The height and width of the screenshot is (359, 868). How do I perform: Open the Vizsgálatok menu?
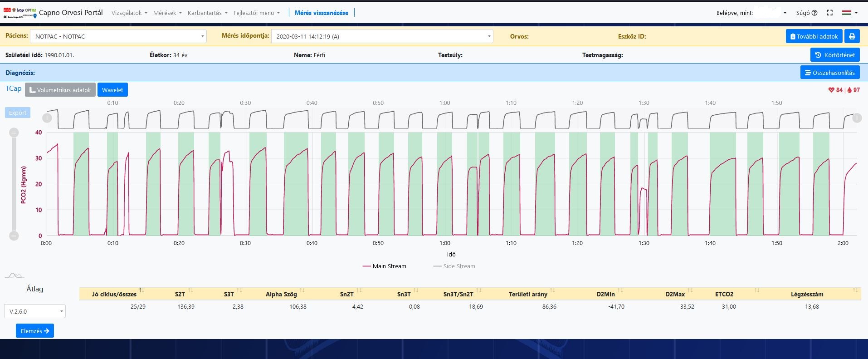[x=129, y=13]
